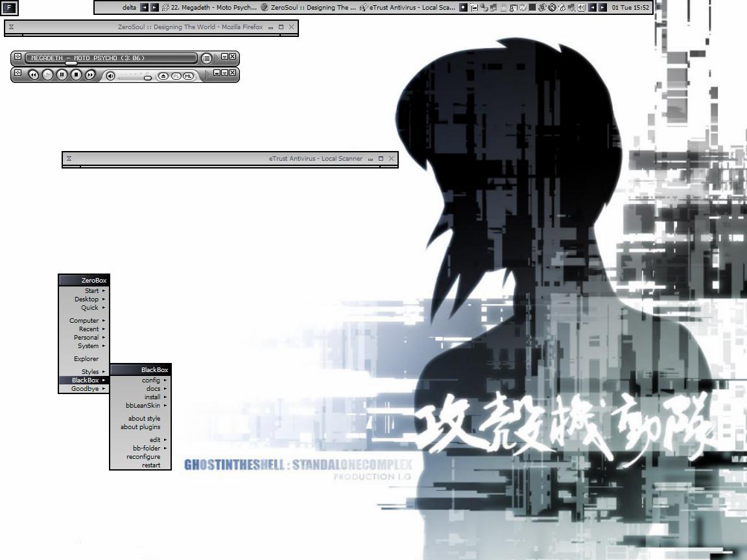Expand the Quick submenu
This screenshot has height=560, width=747.
click(84, 308)
